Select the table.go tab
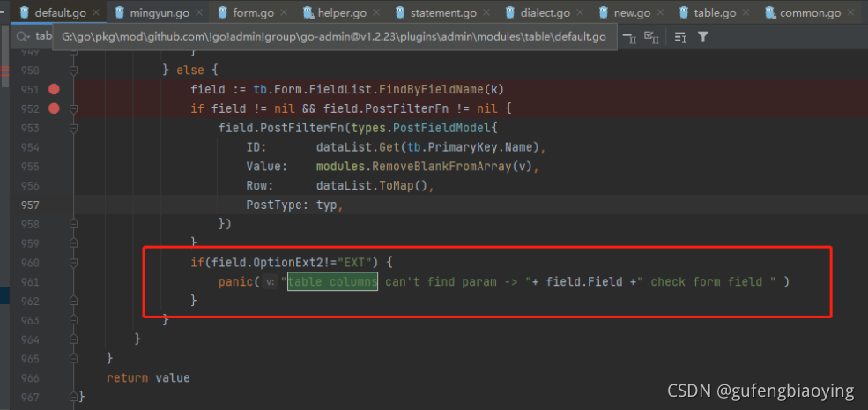The height and width of the screenshot is (410, 868). pos(716,12)
